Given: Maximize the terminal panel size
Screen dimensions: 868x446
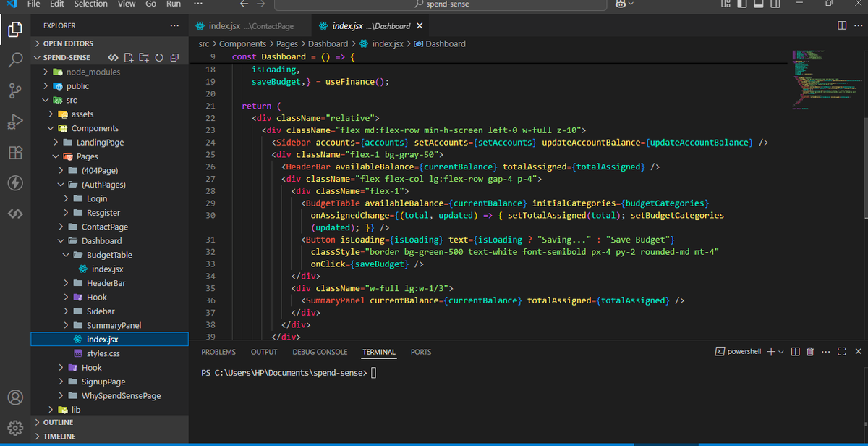Looking at the screenshot, I should click(842, 352).
